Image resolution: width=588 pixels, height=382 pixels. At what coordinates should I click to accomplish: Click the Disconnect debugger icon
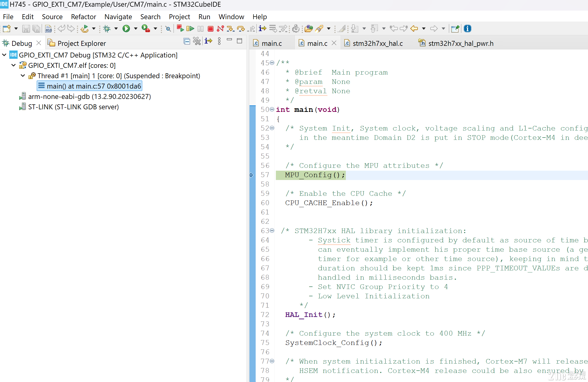pyautogui.click(x=220, y=28)
